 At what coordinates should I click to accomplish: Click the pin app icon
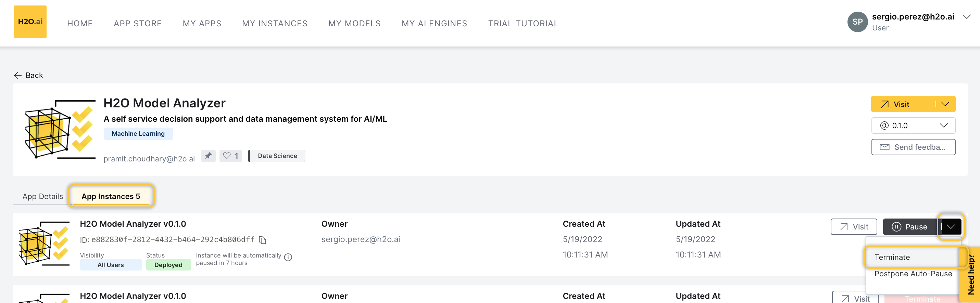pyautogui.click(x=208, y=156)
